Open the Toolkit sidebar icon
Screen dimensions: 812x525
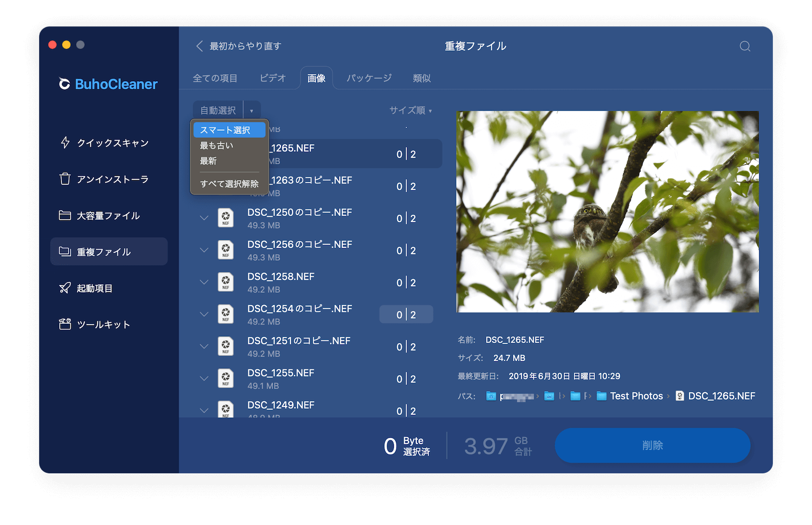point(65,325)
